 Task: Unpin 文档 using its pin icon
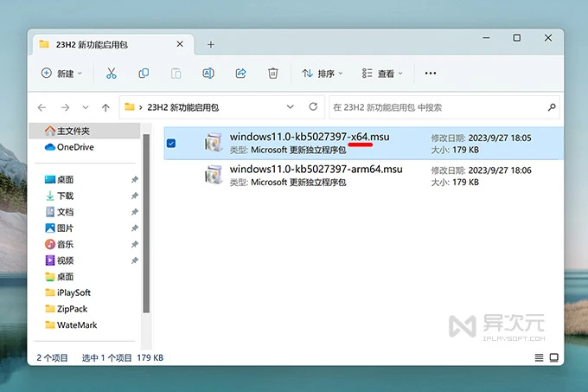tap(135, 212)
